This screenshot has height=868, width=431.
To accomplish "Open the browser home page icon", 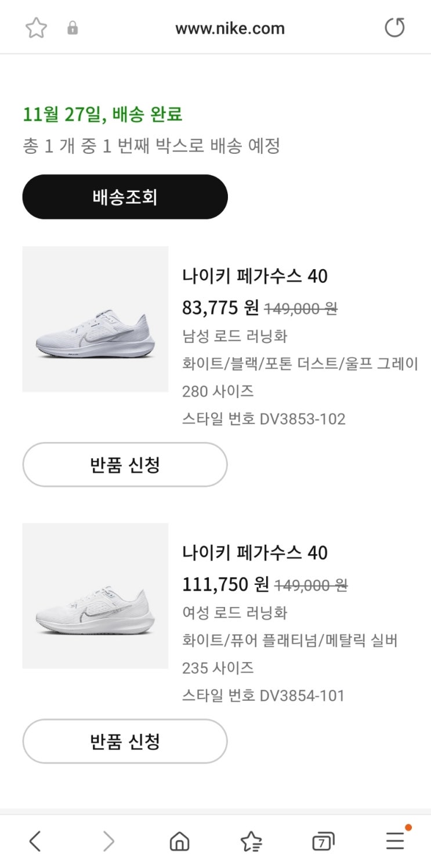I will pyautogui.click(x=179, y=841).
